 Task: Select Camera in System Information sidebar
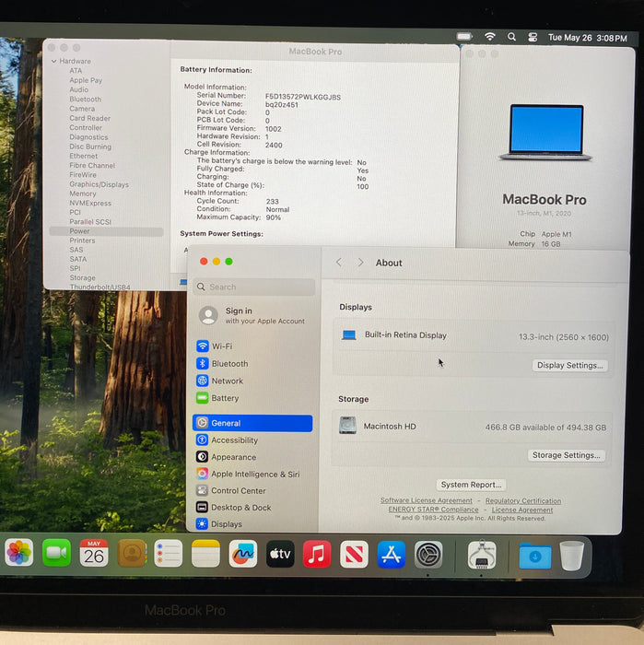82,109
